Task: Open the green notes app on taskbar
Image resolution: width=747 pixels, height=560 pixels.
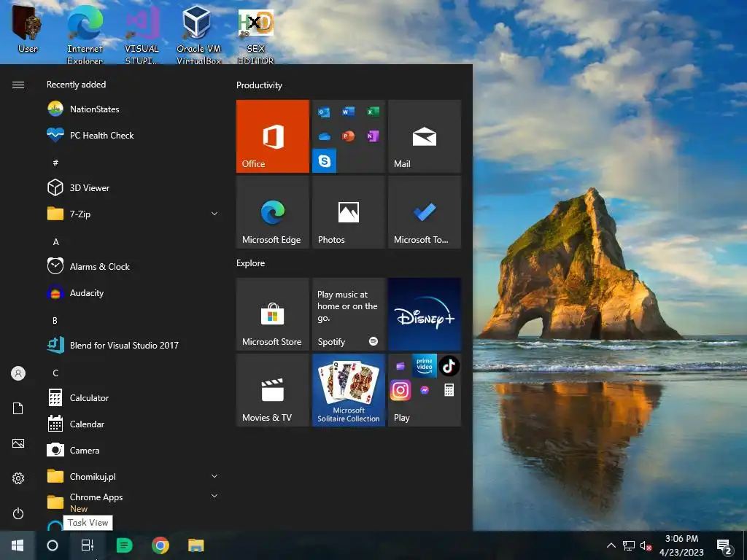Action: [124, 545]
